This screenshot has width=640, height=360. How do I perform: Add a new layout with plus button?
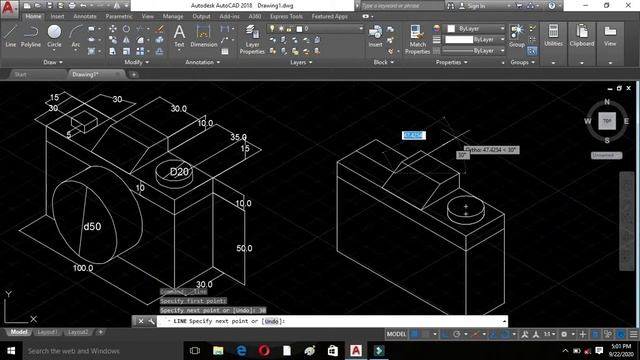pos(100,332)
